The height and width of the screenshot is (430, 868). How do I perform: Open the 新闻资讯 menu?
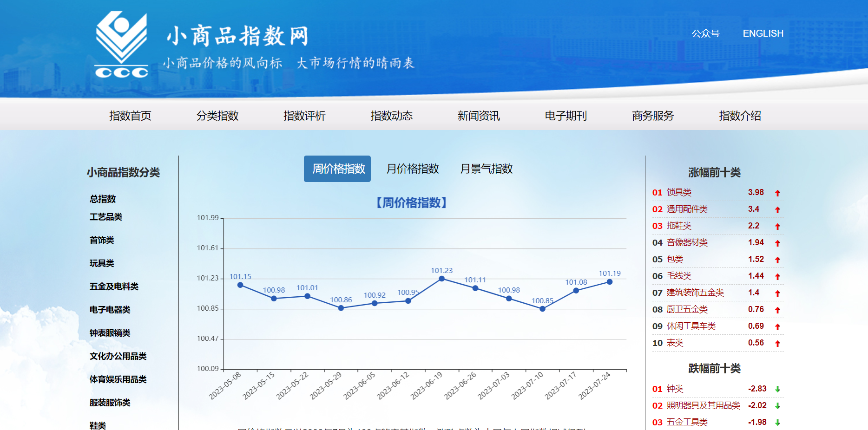click(479, 116)
